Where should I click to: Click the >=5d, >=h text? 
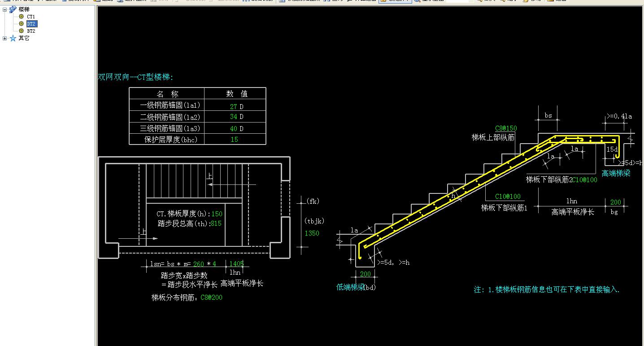pos(393,263)
